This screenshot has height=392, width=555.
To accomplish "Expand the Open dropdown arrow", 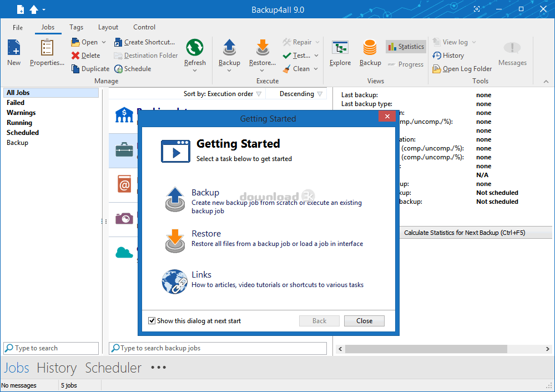I will 104,42.
